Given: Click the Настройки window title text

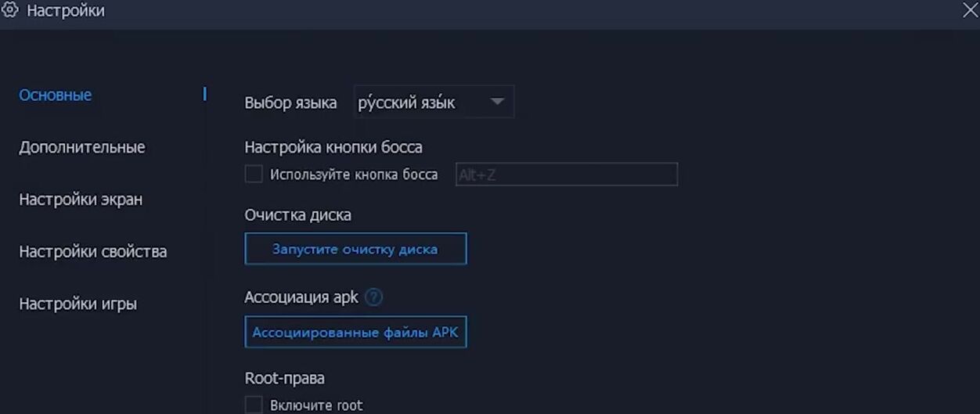Looking at the screenshot, I should click(66, 11).
